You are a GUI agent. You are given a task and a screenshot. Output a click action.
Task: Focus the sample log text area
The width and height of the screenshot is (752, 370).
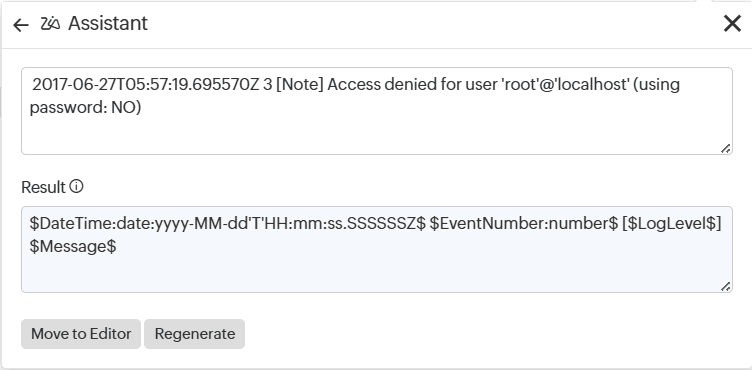click(x=376, y=111)
